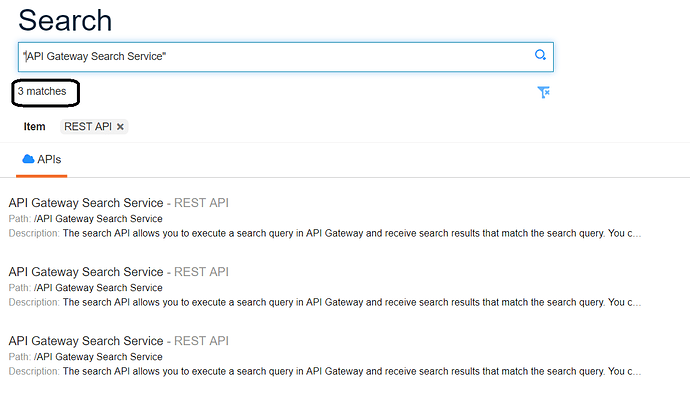Click the REST API filter chip label
Image resolution: width=690 pixels, height=404 pixels.
click(88, 127)
